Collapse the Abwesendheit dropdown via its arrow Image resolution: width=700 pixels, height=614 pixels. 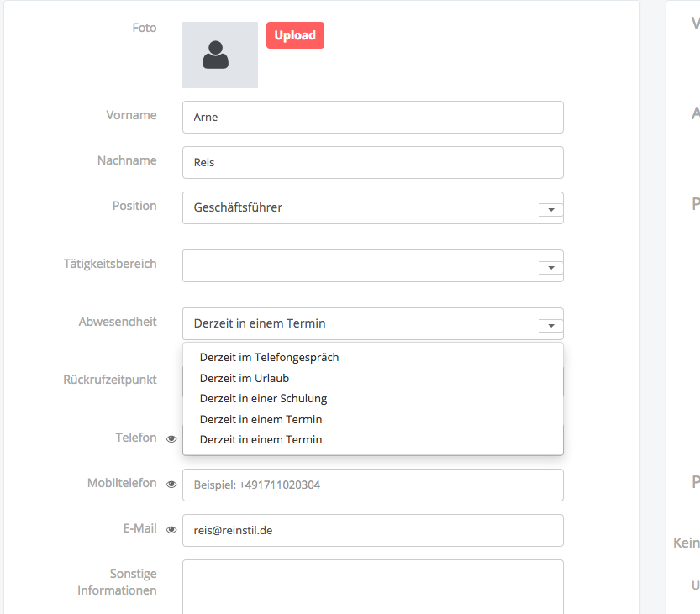(550, 325)
